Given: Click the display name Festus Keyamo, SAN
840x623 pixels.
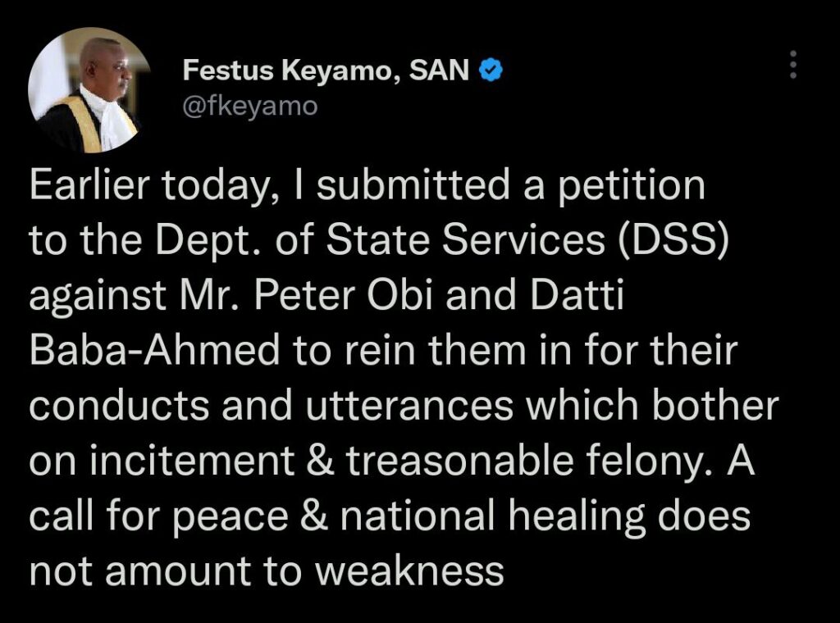Looking at the screenshot, I should click(326, 70).
